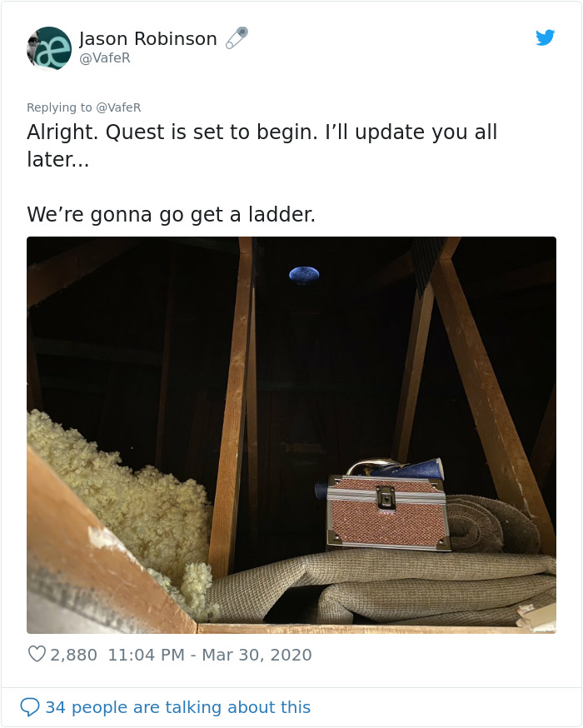Open '34 people are talking about this'

(x=177, y=707)
